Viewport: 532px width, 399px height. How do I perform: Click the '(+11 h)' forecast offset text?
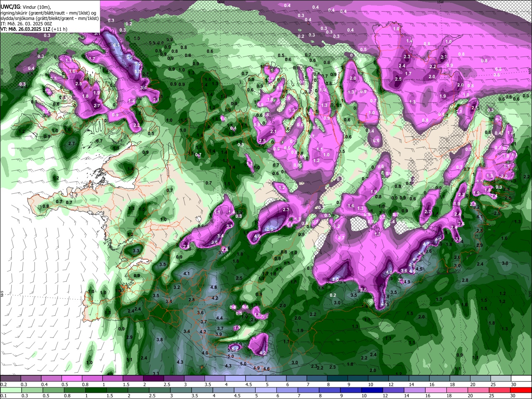pyautogui.click(x=59, y=29)
